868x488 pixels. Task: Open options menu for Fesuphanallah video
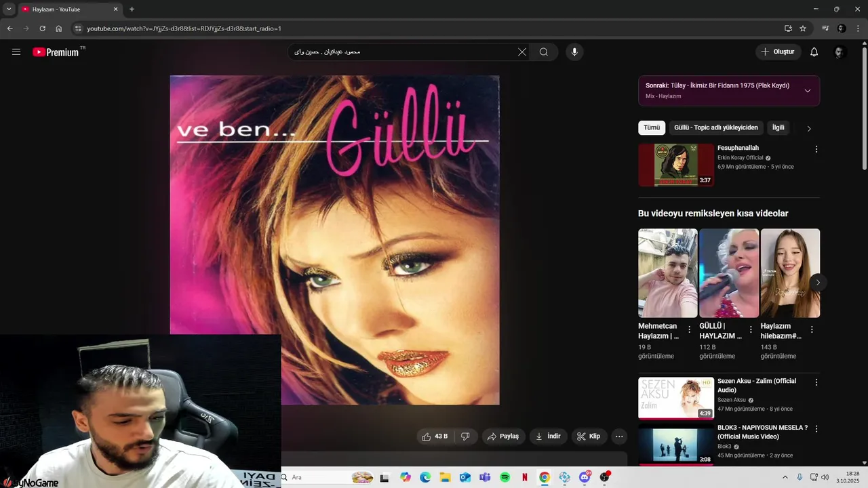tap(816, 149)
